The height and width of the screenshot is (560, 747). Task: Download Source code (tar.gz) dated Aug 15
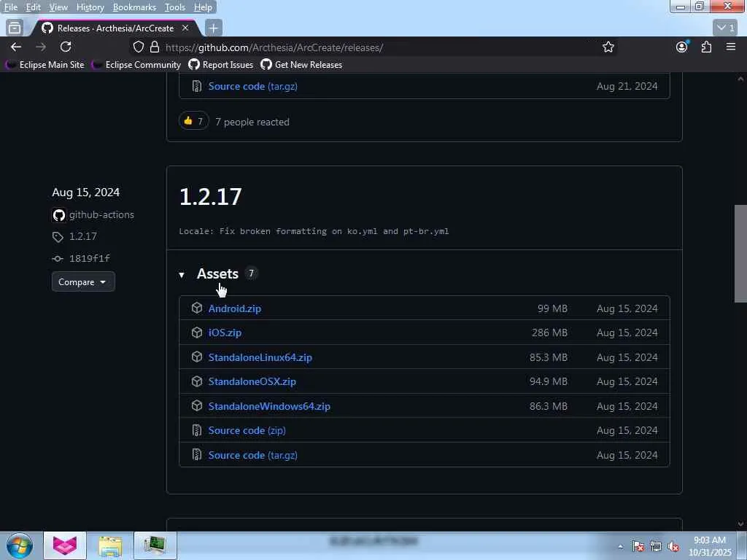(252, 455)
